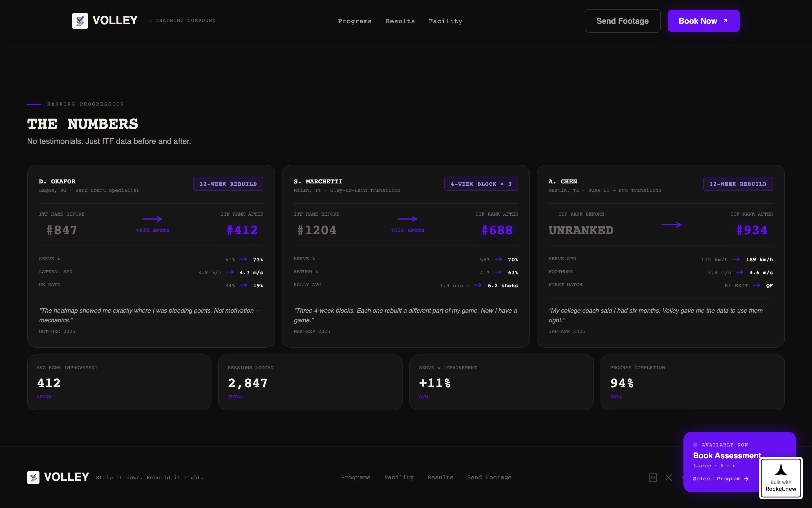Screen dimensions: 812x508
Task: Click the rank arrow icon in Chen card
Action: (671, 225)
